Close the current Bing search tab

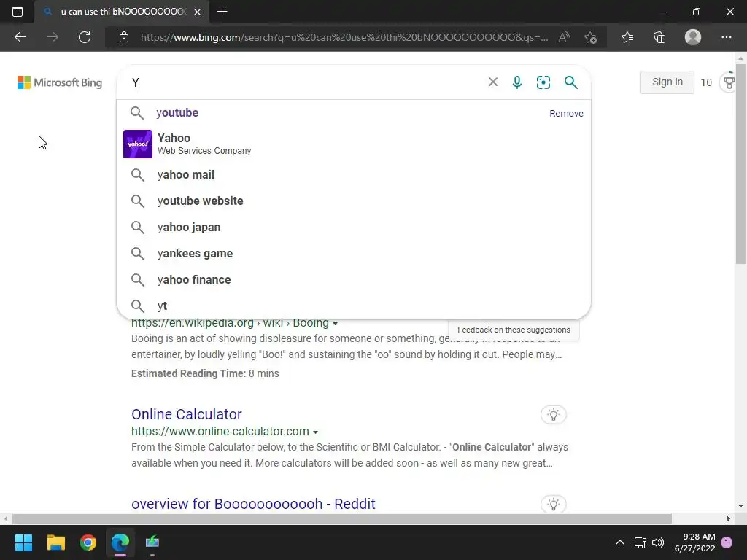pos(197,12)
